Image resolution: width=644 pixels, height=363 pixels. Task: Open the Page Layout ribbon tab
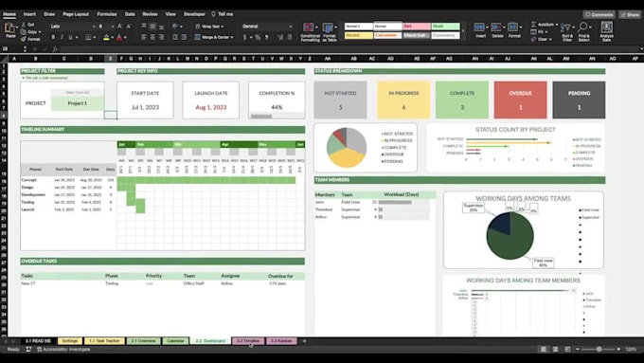pos(76,14)
